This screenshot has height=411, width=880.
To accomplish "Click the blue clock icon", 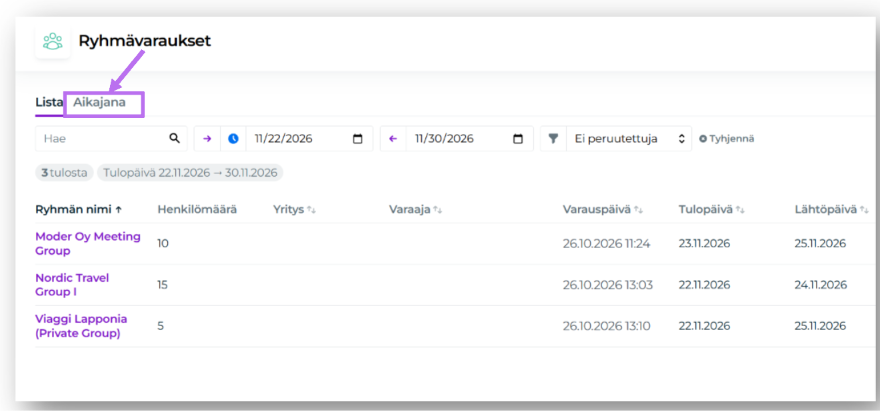I will (x=233, y=139).
